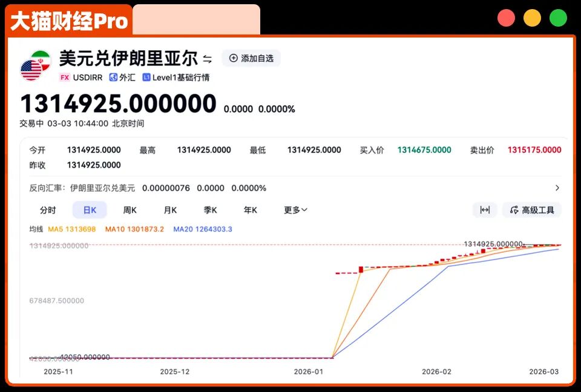Select the 年K yearly chart
Viewport: 581px width, 392px height.
click(x=250, y=210)
